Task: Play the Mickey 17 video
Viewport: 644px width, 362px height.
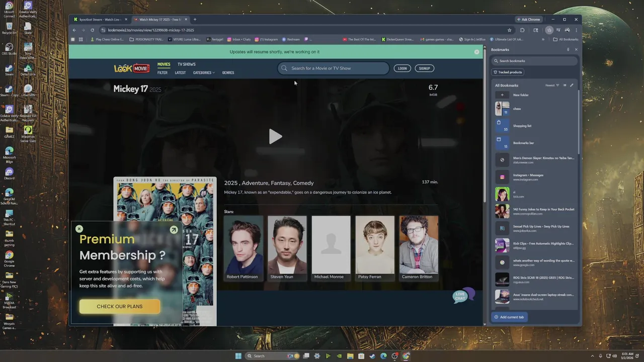Action: pyautogui.click(x=275, y=136)
